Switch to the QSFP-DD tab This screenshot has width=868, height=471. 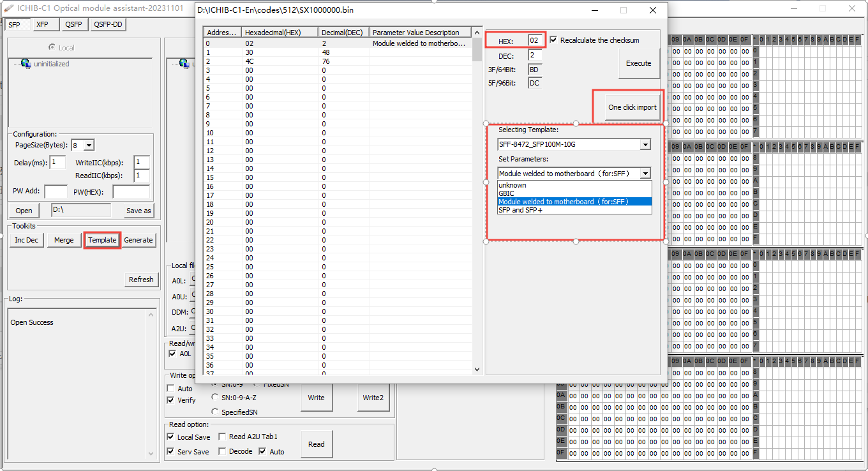108,24
